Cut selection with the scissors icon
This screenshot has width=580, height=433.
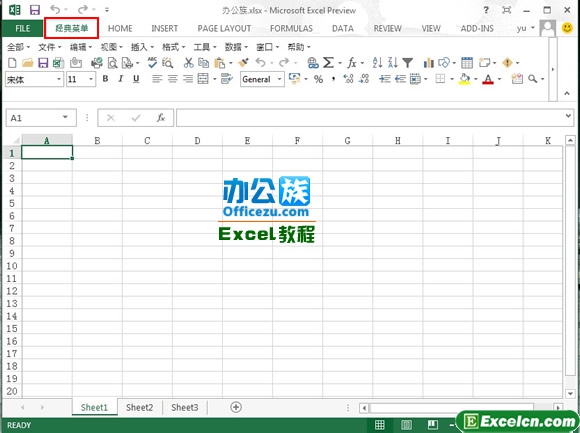click(x=189, y=63)
